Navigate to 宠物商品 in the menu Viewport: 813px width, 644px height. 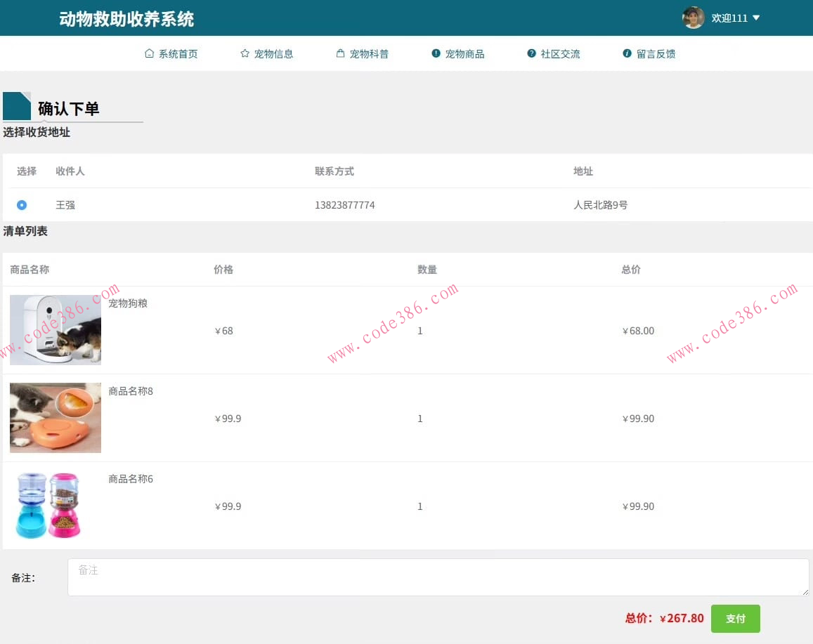tap(464, 53)
